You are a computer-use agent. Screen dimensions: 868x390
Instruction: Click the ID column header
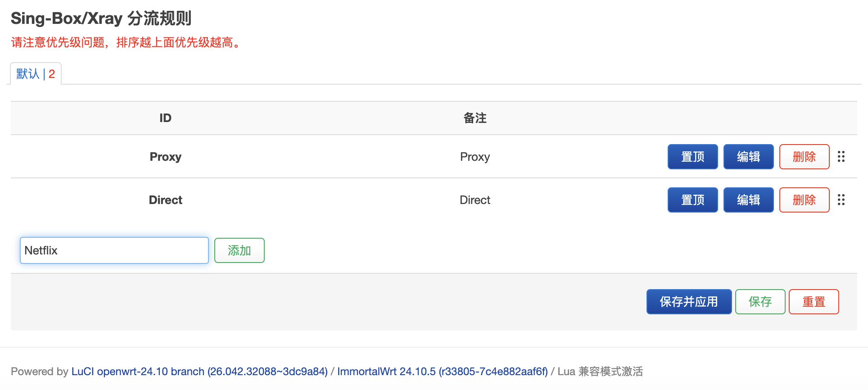(x=166, y=118)
